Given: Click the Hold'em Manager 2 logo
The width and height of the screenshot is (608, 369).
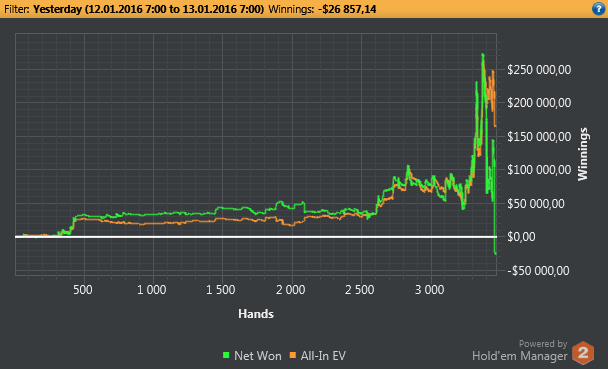Looking at the screenshot, I should 583,352.
